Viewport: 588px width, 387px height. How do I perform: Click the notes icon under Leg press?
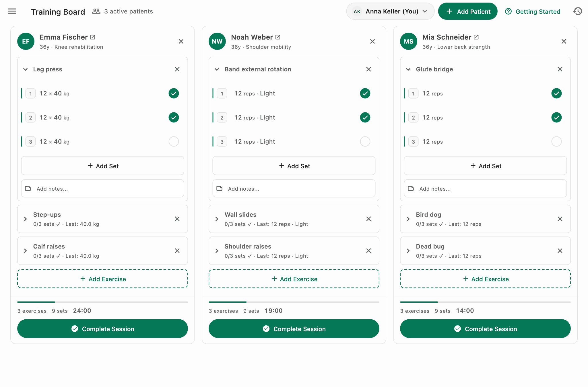(x=28, y=188)
